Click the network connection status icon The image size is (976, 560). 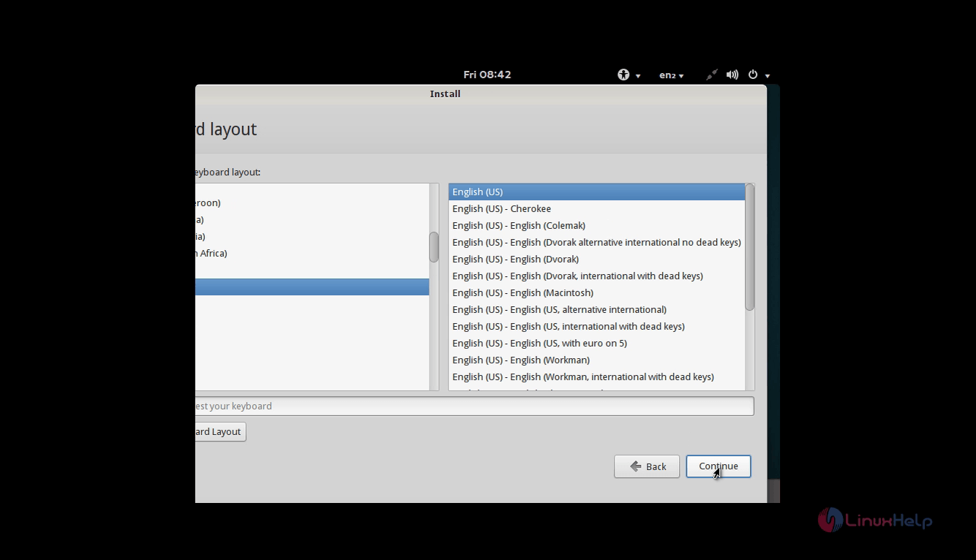point(712,75)
